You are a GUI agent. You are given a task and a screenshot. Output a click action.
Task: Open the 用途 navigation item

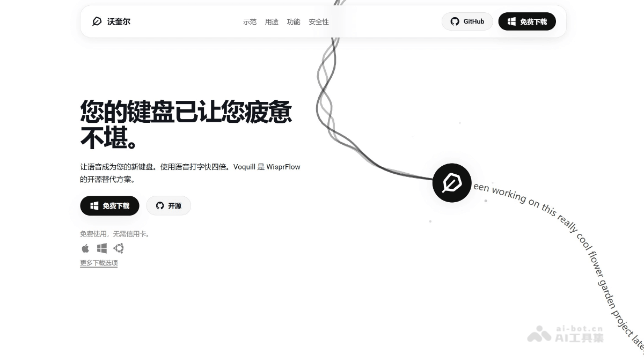click(272, 22)
